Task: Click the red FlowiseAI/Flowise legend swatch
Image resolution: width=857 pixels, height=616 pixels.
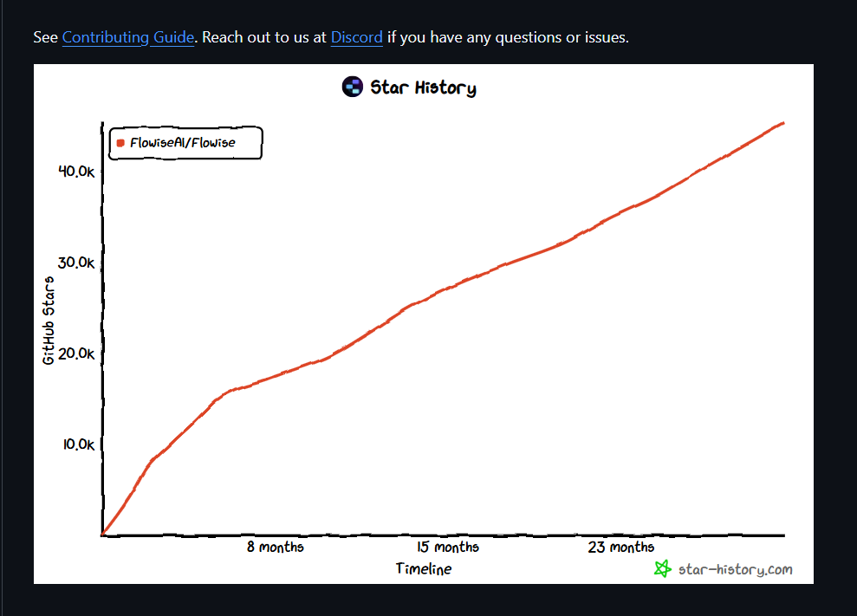Action: pyautogui.click(x=120, y=143)
